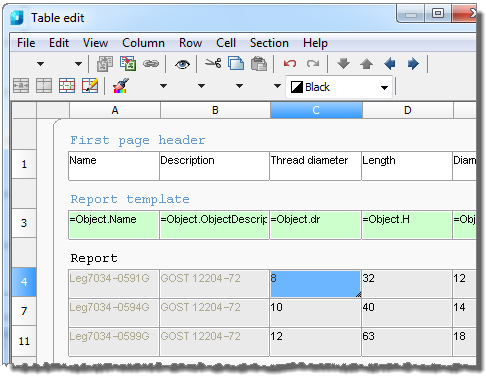Click the blue left arrow icon

click(x=390, y=63)
